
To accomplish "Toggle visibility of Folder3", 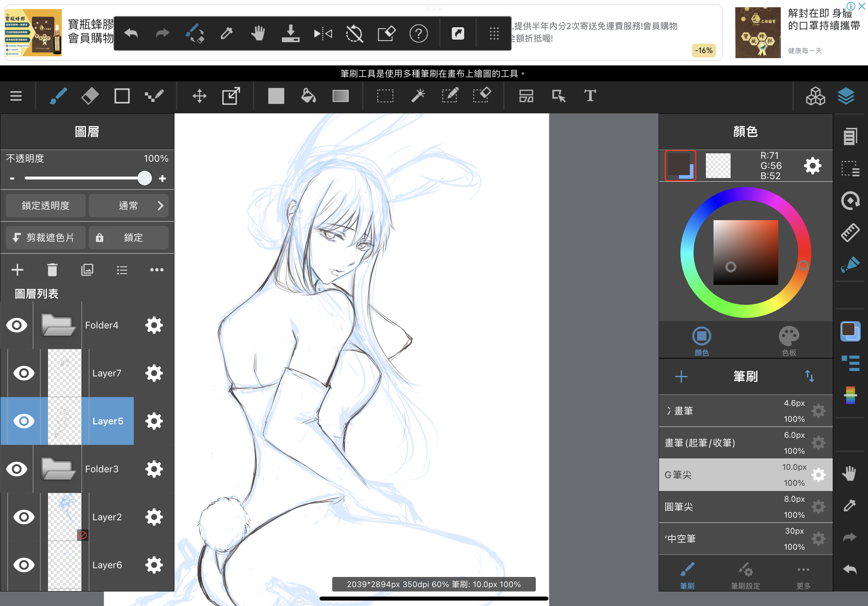I will click(17, 469).
